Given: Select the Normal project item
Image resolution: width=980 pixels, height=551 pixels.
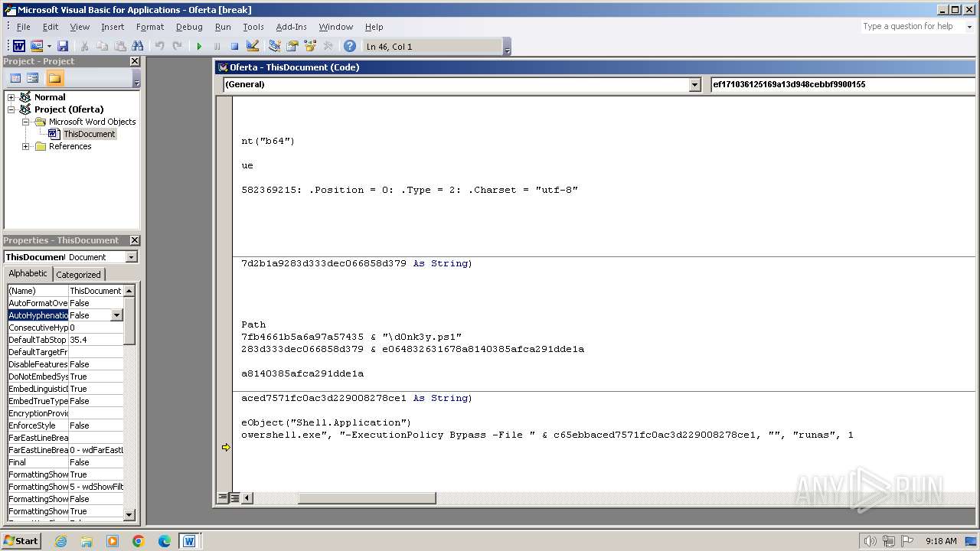Looking at the screenshot, I should [x=50, y=97].
